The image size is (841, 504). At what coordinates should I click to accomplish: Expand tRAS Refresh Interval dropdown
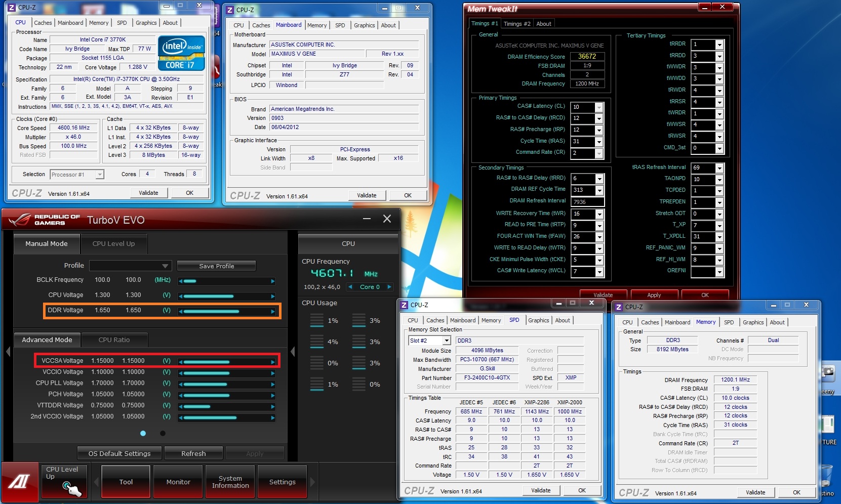[x=719, y=168]
